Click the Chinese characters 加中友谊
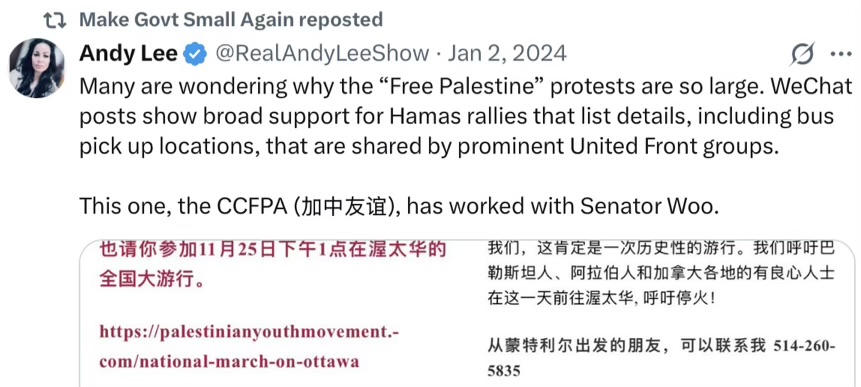The width and height of the screenshot is (861, 387). 345,206
